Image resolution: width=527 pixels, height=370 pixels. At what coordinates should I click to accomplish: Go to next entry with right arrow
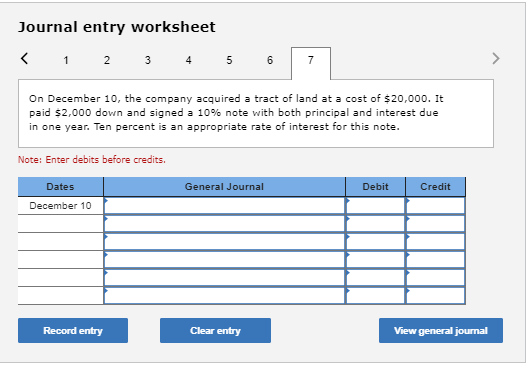(x=496, y=58)
